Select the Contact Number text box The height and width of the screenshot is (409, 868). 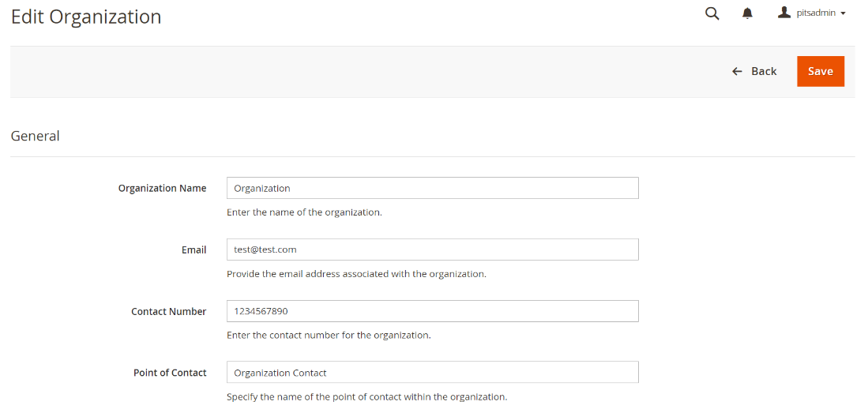click(x=432, y=311)
